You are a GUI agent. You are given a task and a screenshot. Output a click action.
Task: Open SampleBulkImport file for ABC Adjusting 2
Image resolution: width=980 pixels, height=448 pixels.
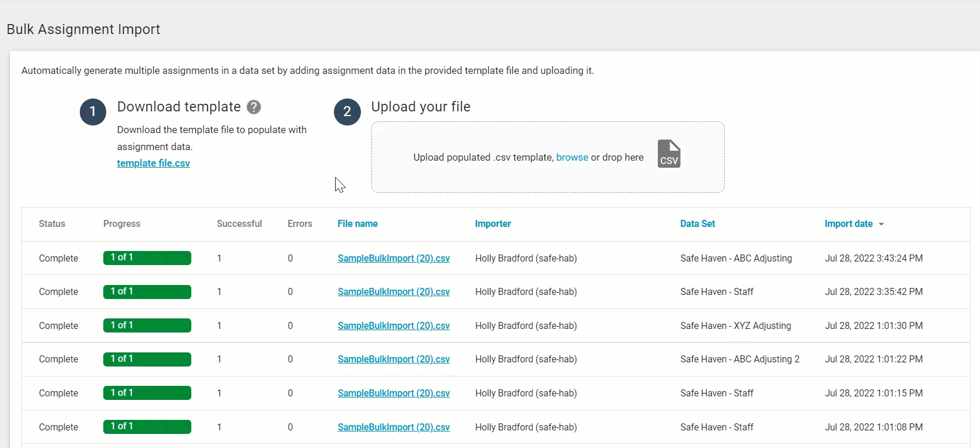[393, 359]
